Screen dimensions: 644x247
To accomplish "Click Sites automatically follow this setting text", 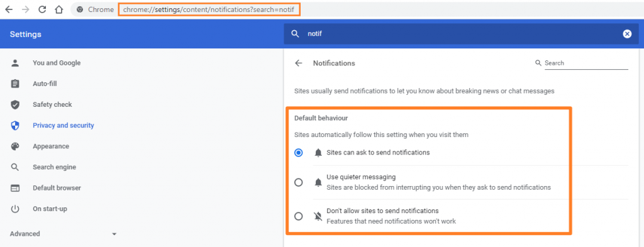I will coord(381,134).
